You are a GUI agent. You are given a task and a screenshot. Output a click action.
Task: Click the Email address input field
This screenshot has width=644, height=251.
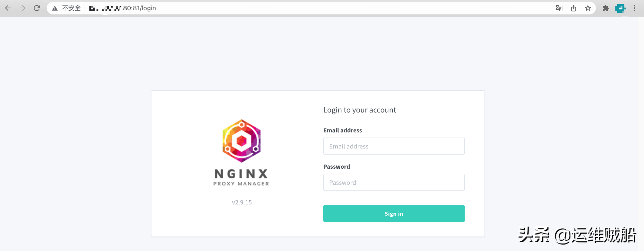394,146
